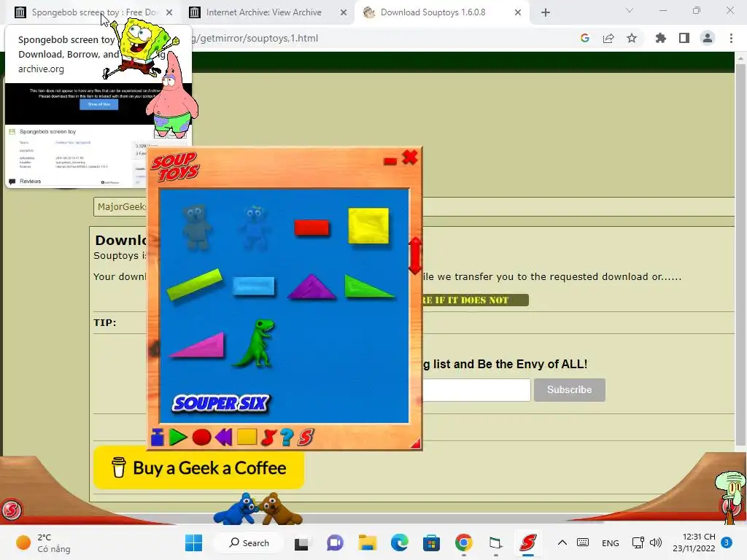Minimize the Souptoys toybox with red bar
747x560 pixels.
tap(390, 161)
